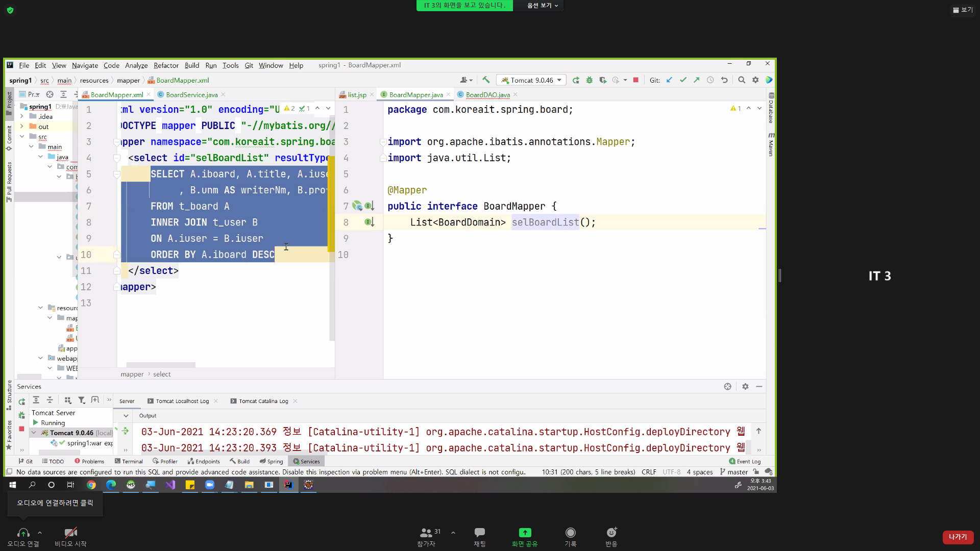Stop the running Tomcat with red square icon
Screen dimensions: 980x551
tap(636, 80)
